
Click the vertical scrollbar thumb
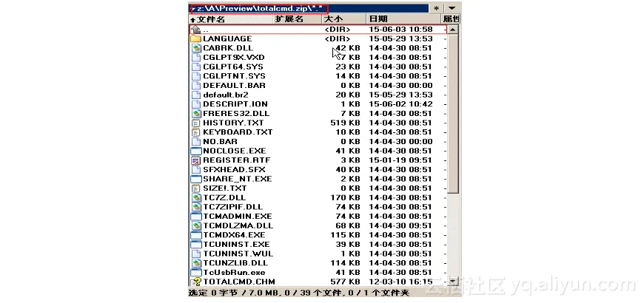click(452, 114)
